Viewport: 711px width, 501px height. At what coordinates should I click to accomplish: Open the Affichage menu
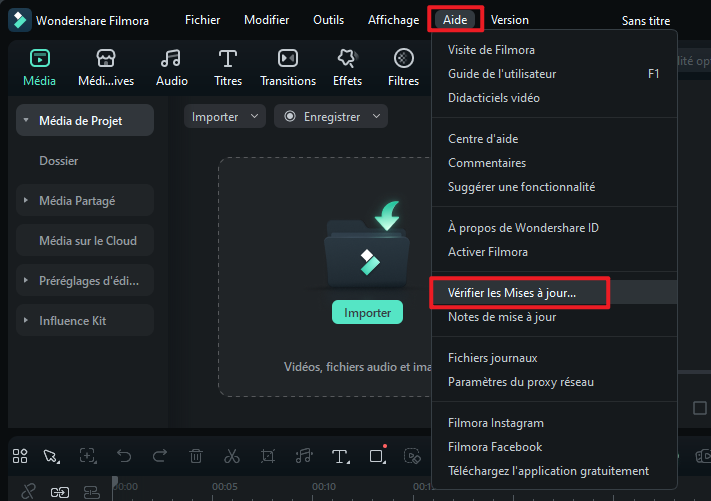[393, 20]
